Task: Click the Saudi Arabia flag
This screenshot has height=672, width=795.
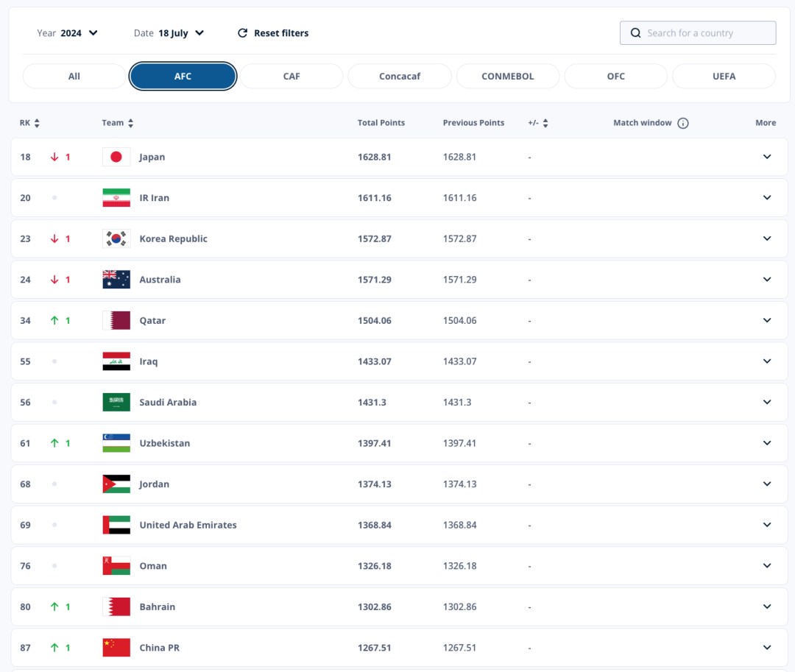Action: click(116, 403)
